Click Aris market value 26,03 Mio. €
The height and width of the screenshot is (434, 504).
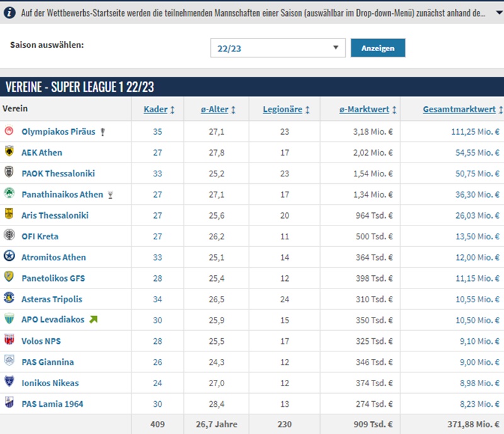click(478, 215)
